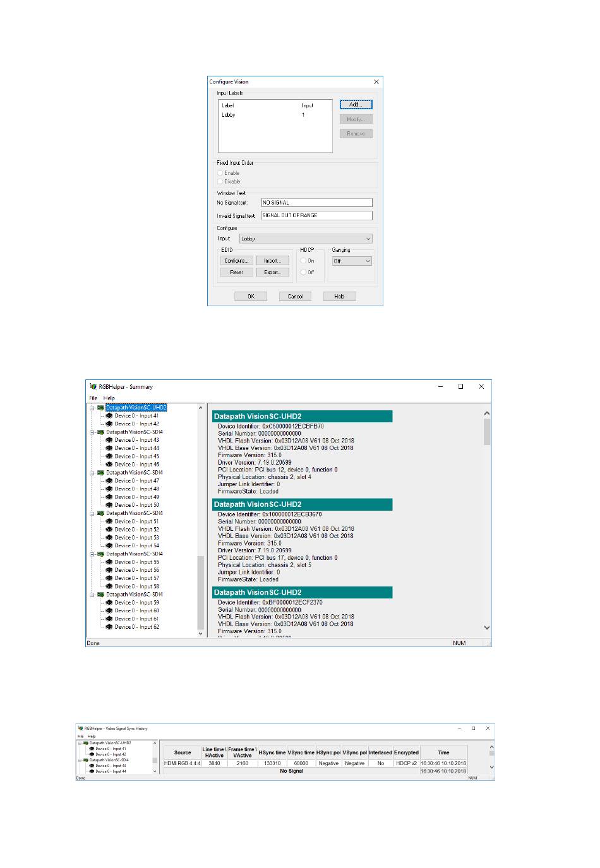Image resolution: width=600 pixels, height=868 pixels.
Task: Click the device icon beside Input 49 in Summary
Action: [109, 497]
